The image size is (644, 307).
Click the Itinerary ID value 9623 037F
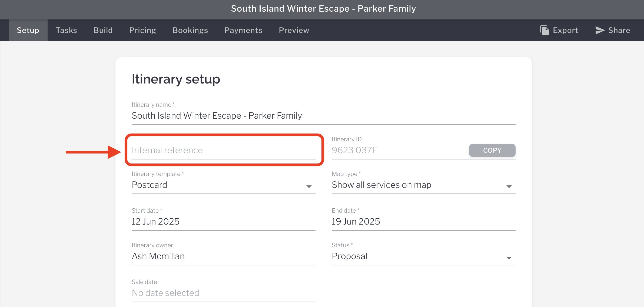tap(354, 150)
